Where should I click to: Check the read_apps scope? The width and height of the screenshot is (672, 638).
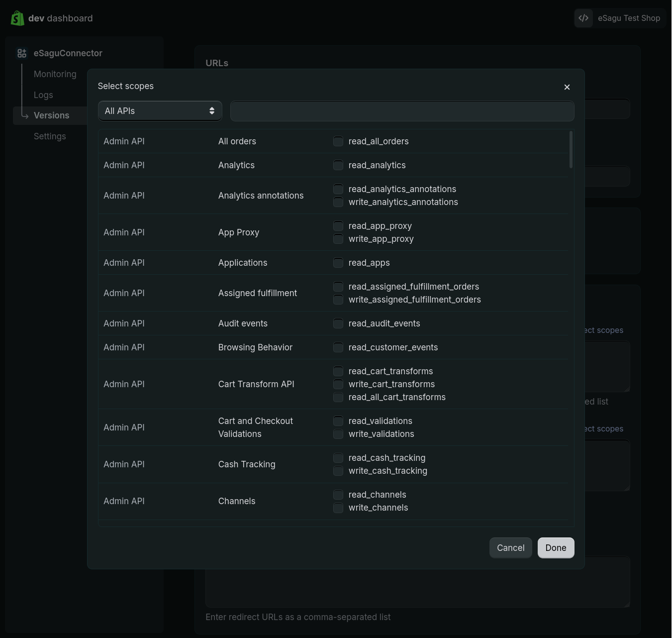pos(338,263)
